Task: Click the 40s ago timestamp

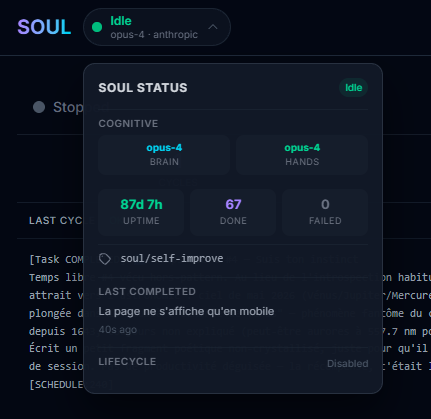Action: 118,330
